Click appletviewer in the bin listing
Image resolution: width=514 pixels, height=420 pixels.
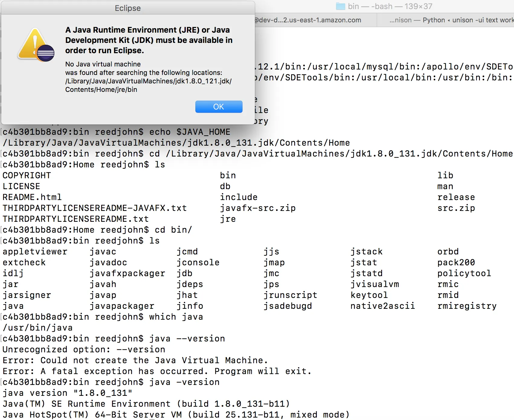[x=35, y=252]
